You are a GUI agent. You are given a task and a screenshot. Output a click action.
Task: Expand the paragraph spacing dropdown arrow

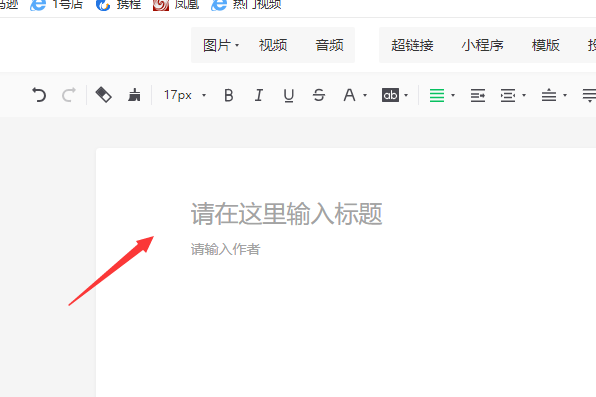tap(565, 95)
